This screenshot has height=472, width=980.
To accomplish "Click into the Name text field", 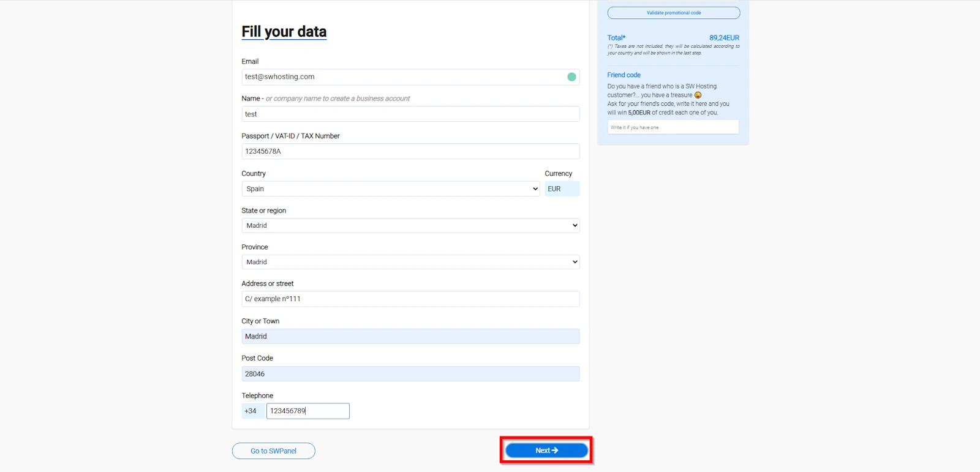I will 410,114.
